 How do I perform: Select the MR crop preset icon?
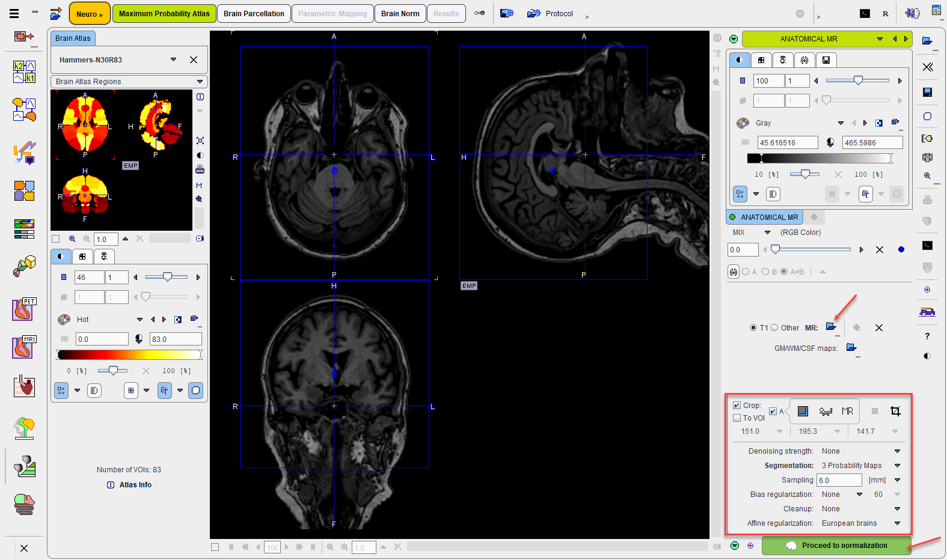[847, 411]
